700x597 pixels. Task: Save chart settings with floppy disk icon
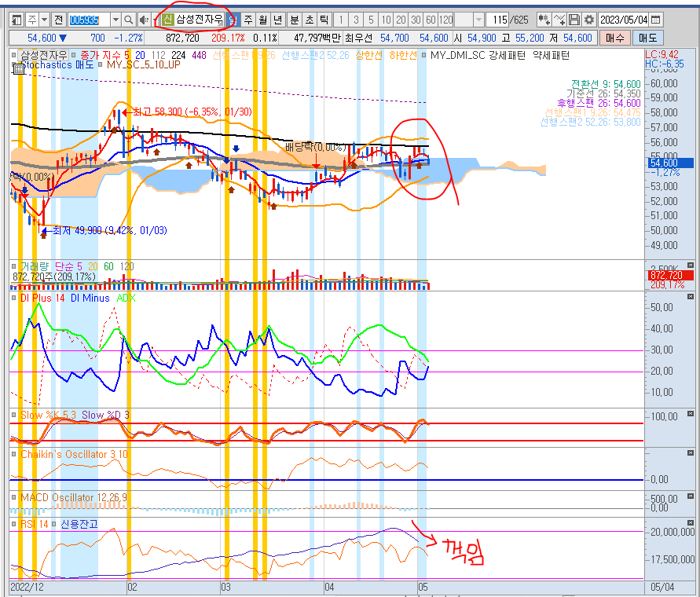(574, 20)
